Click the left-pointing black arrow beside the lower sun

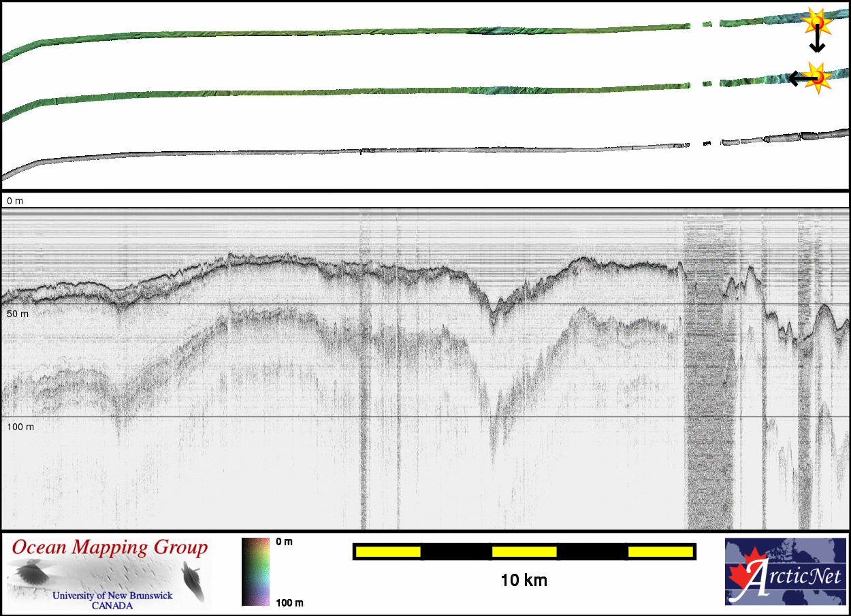pyautogui.click(x=798, y=79)
